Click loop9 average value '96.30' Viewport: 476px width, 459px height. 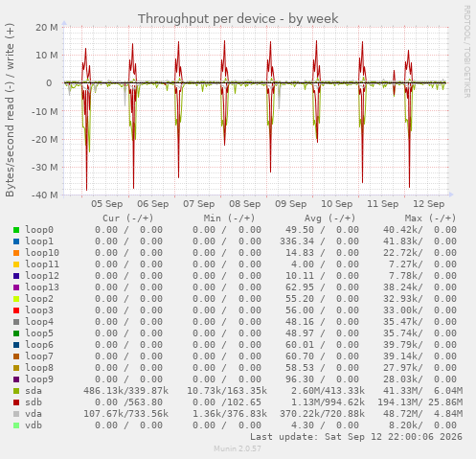pos(300,379)
